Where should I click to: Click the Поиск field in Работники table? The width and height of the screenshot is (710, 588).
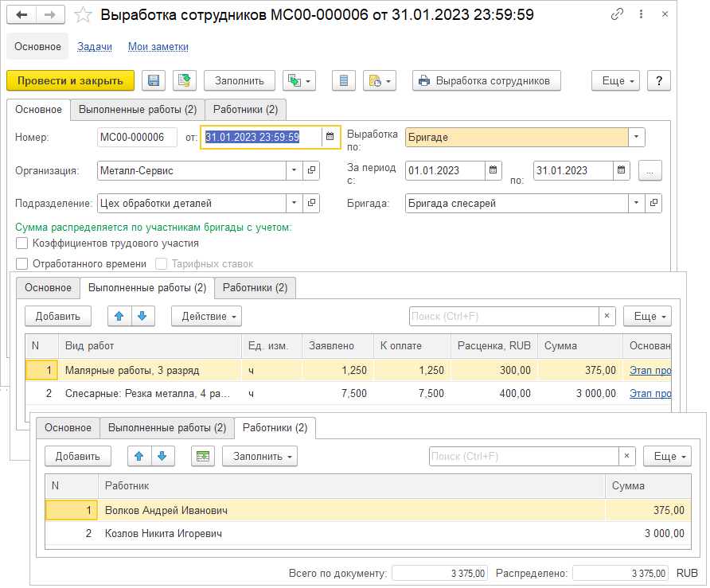point(523,456)
